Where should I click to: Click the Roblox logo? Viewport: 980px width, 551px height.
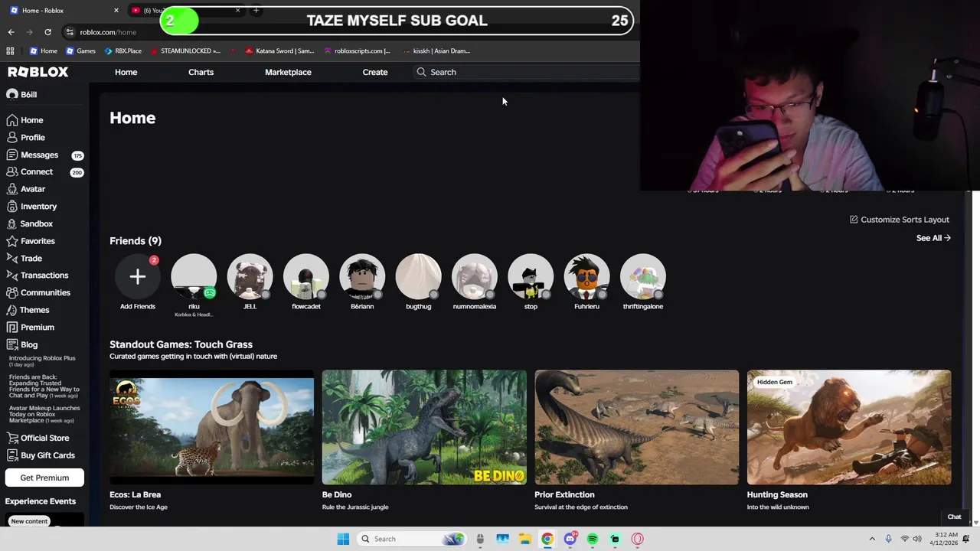pyautogui.click(x=38, y=72)
